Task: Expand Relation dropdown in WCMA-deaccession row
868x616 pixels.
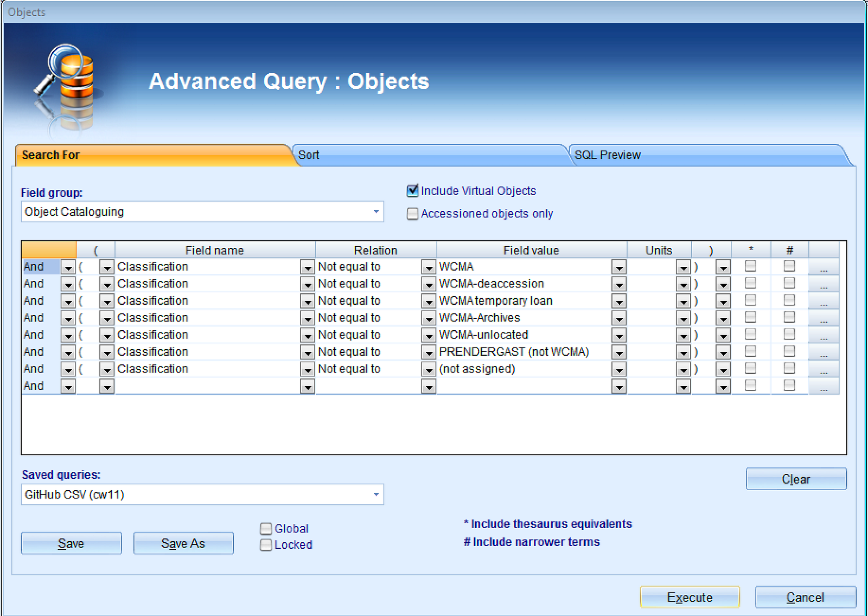Action: click(429, 284)
